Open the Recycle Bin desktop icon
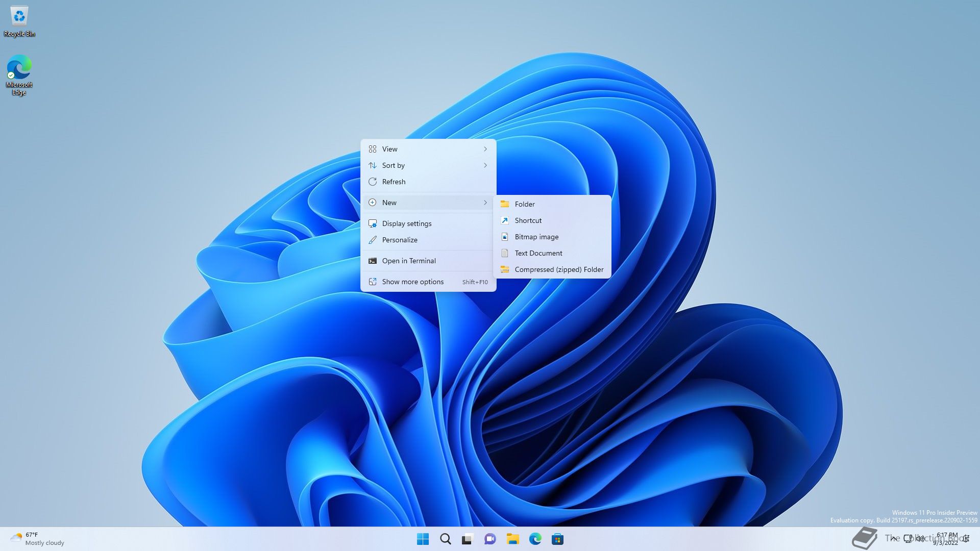 tap(19, 21)
